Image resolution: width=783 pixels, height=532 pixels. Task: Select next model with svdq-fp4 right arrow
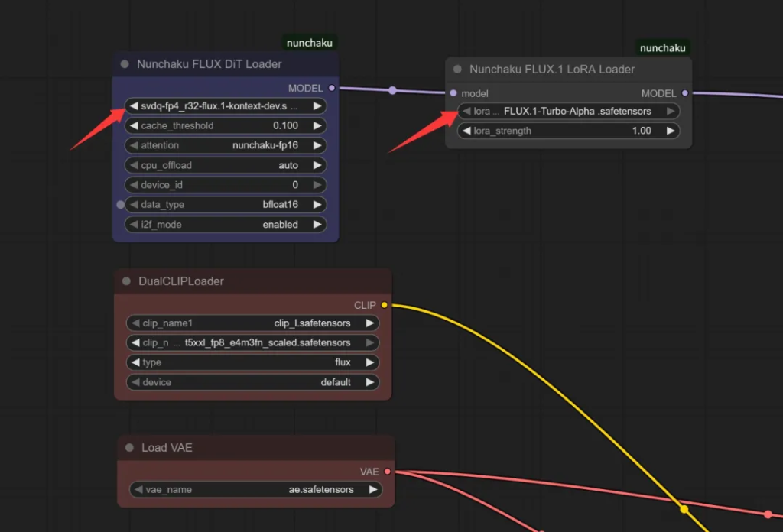(x=317, y=105)
